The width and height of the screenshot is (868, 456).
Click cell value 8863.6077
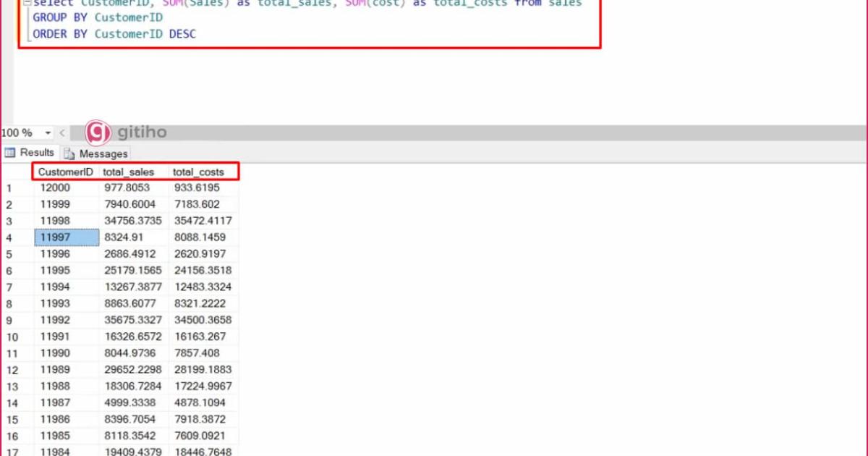click(134, 303)
